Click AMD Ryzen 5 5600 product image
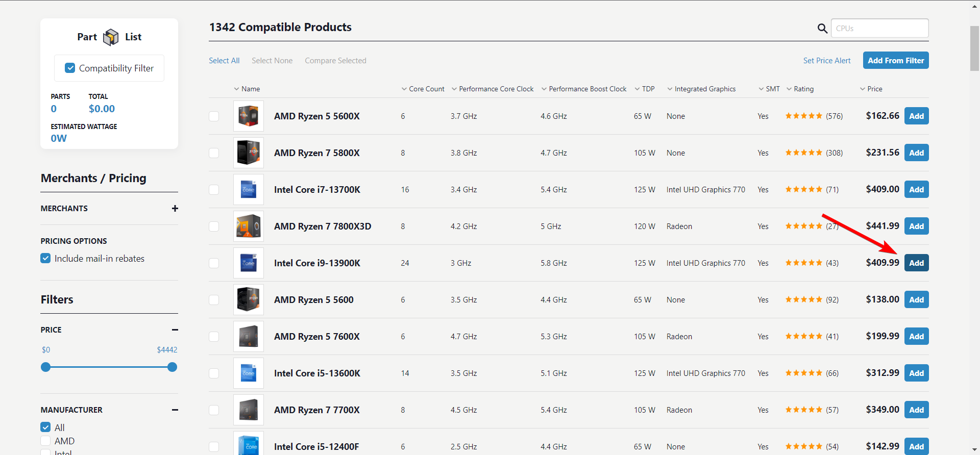Image resolution: width=980 pixels, height=455 pixels. coord(249,300)
